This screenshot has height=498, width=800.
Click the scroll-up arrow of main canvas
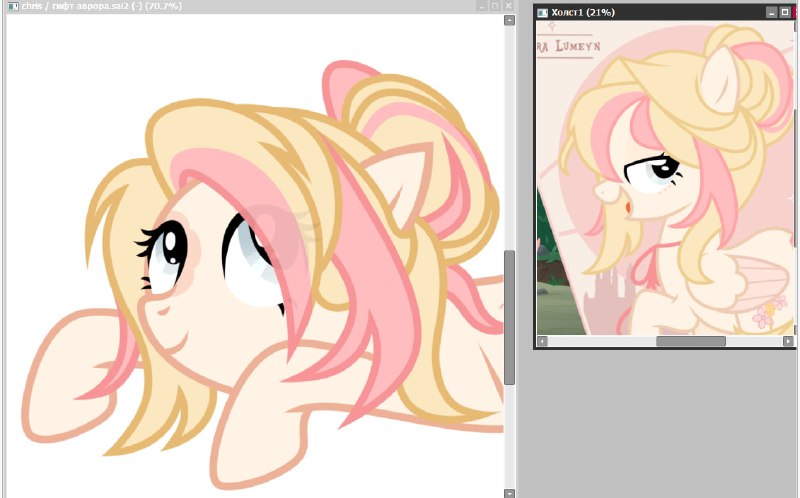(x=509, y=20)
